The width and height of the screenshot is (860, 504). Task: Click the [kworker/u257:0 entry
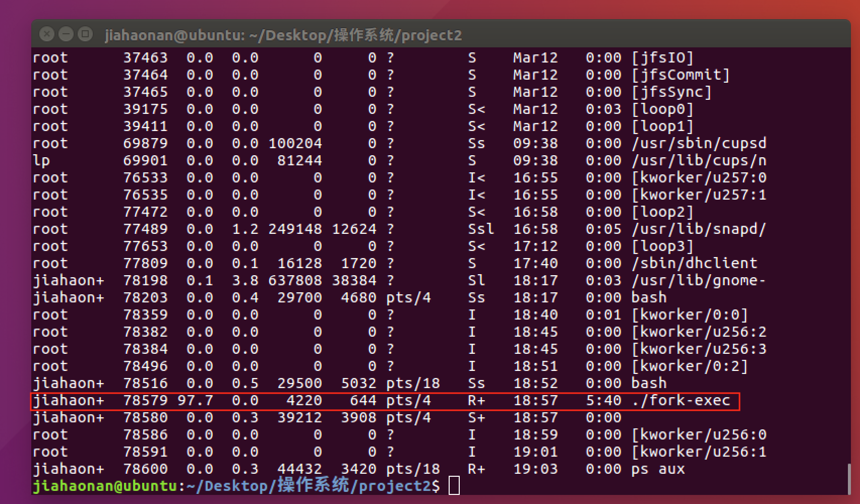699,177
